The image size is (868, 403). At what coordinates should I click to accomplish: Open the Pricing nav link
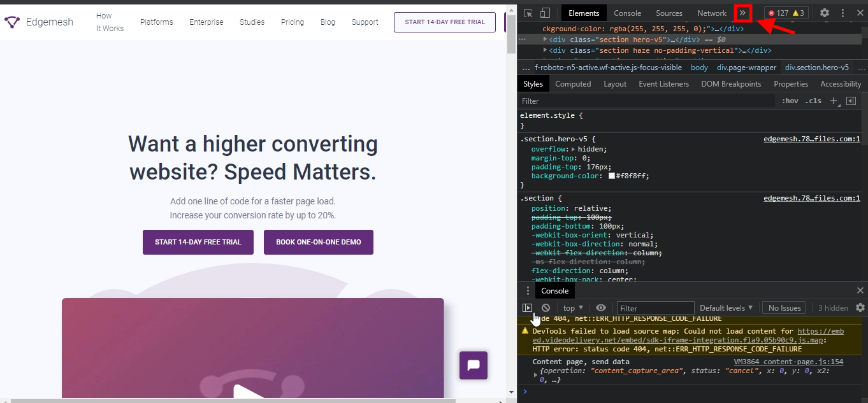coord(292,22)
